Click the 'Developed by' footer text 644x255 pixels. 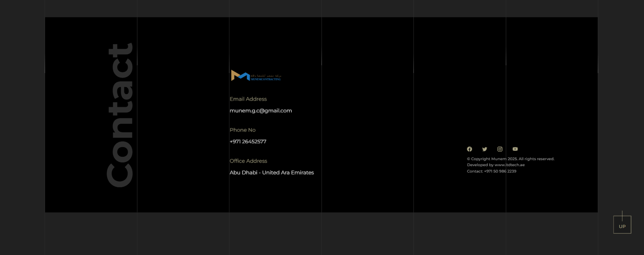coord(480,165)
